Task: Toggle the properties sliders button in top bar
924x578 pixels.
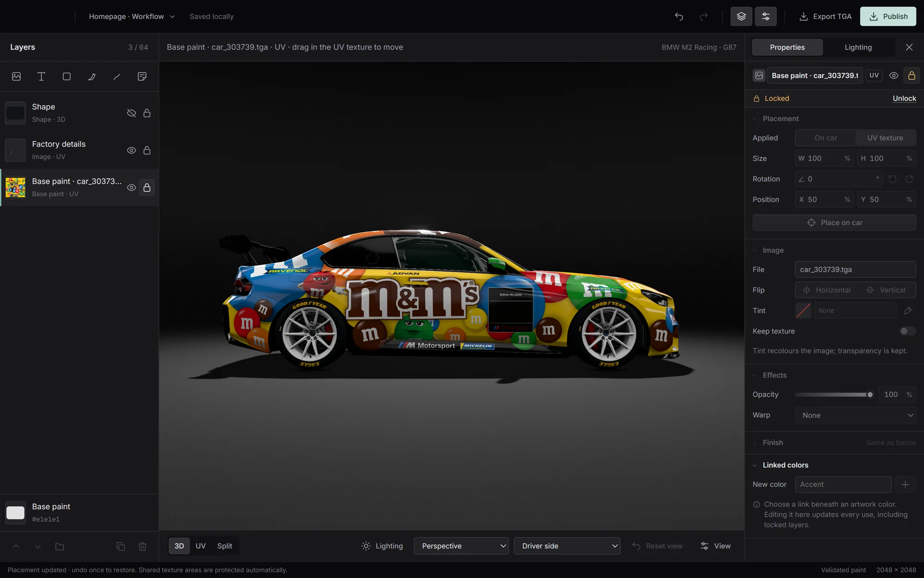Action: [x=766, y=17]
